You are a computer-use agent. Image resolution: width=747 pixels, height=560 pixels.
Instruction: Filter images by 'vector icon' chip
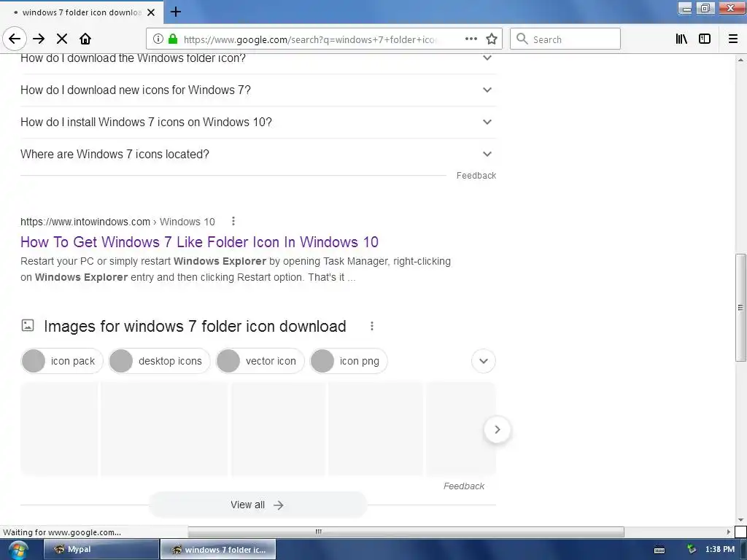point(260,361)
